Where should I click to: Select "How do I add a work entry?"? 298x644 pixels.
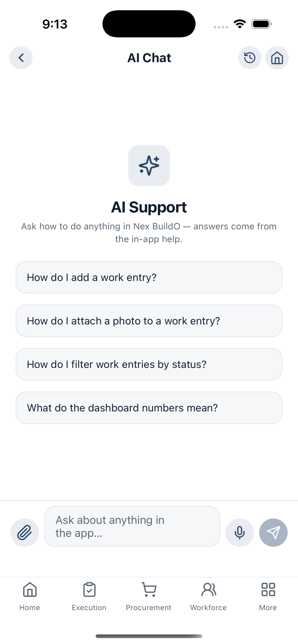coord(149,277)
